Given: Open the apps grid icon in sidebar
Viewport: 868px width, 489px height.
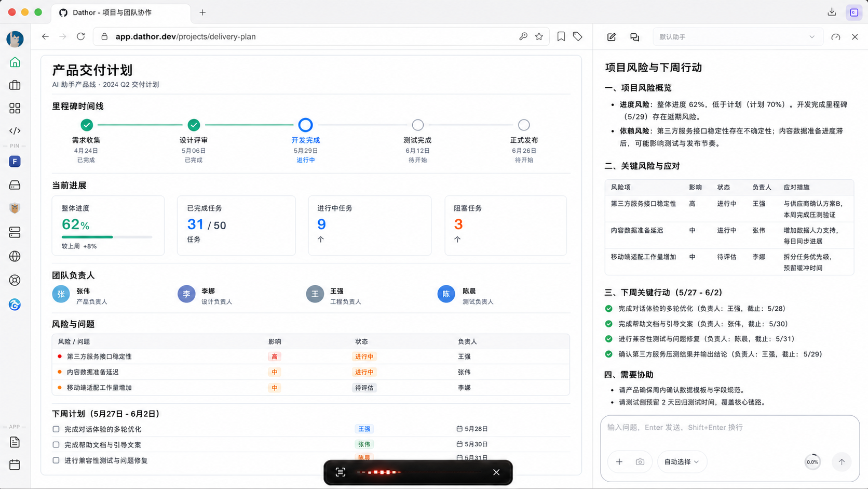Looking at the screenshot, I should click(15, 108).
